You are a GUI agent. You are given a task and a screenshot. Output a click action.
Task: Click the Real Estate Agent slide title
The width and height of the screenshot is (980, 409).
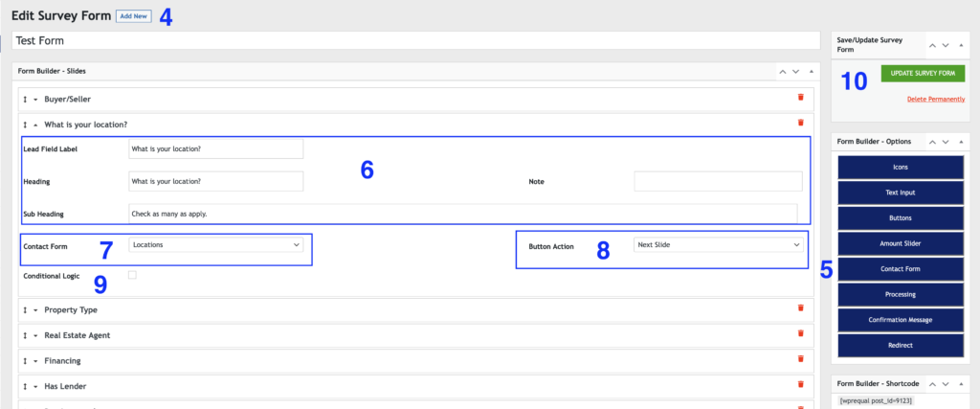click(x=78, y=335)
